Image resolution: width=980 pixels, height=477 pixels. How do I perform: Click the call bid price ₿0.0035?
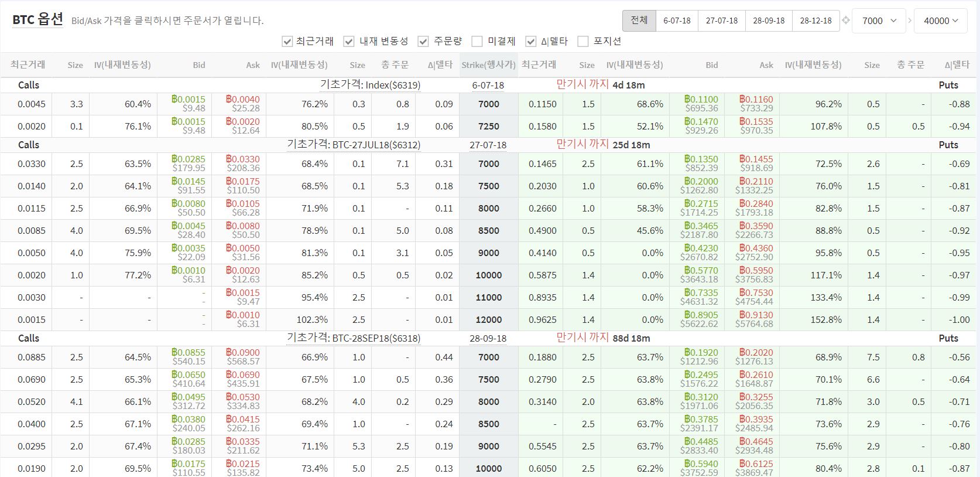point(189,248)
